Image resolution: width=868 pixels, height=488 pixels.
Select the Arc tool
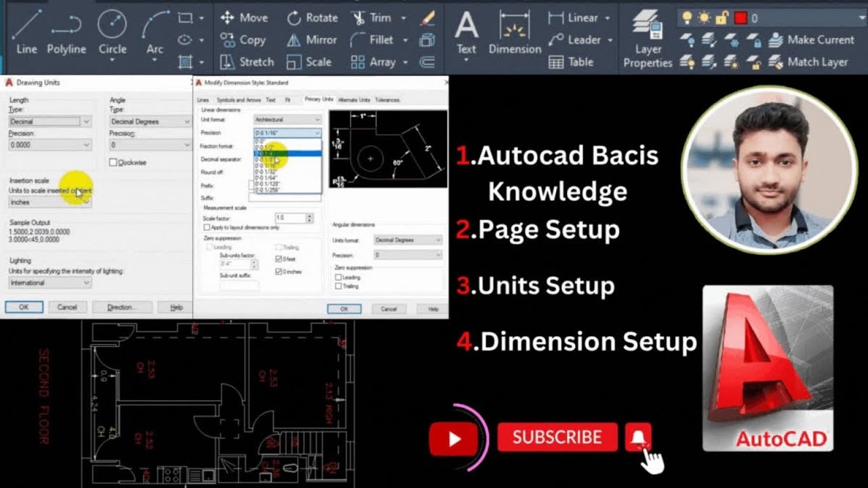coord(155,31)
